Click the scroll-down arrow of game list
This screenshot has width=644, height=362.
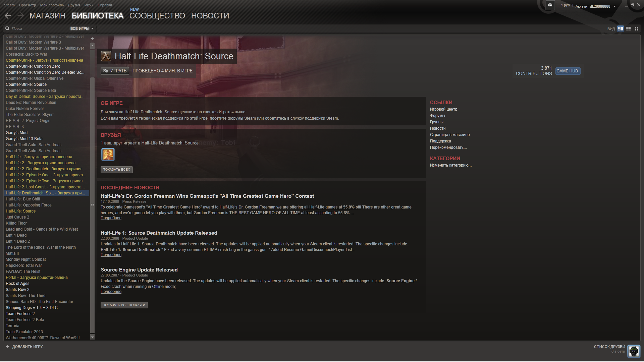pos(92,337)
